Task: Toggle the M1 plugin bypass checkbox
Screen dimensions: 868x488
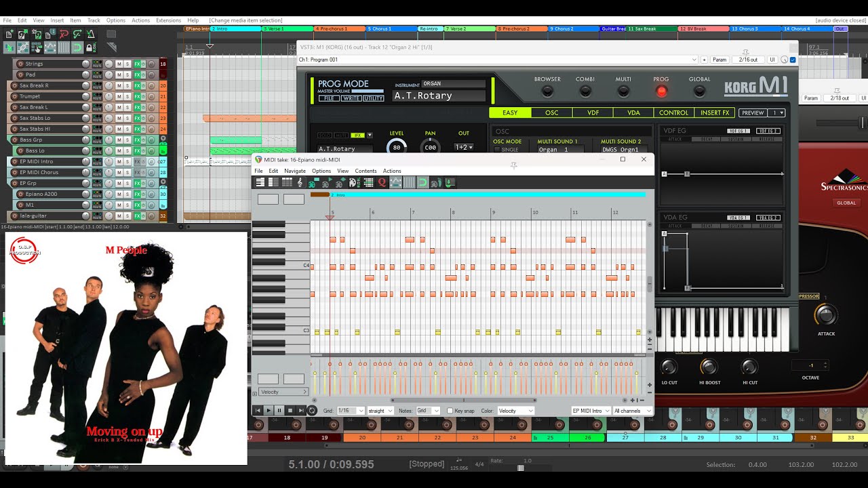Action: (793, 60)
